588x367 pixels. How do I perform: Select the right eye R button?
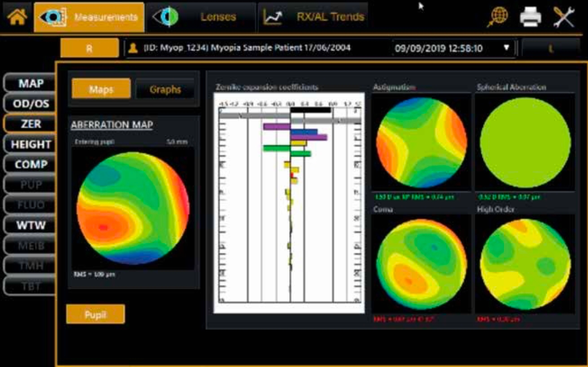89,48
